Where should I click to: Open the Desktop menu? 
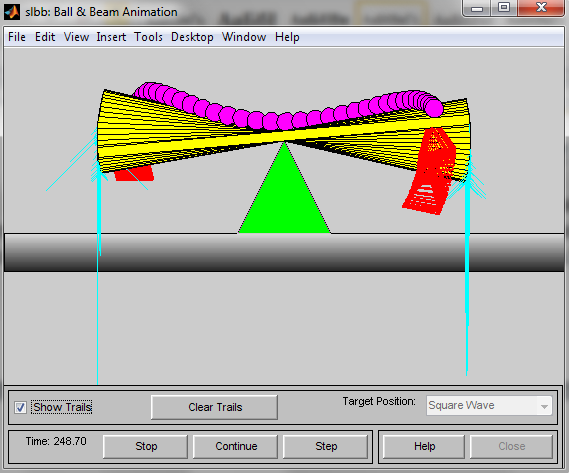click(192, 37)
